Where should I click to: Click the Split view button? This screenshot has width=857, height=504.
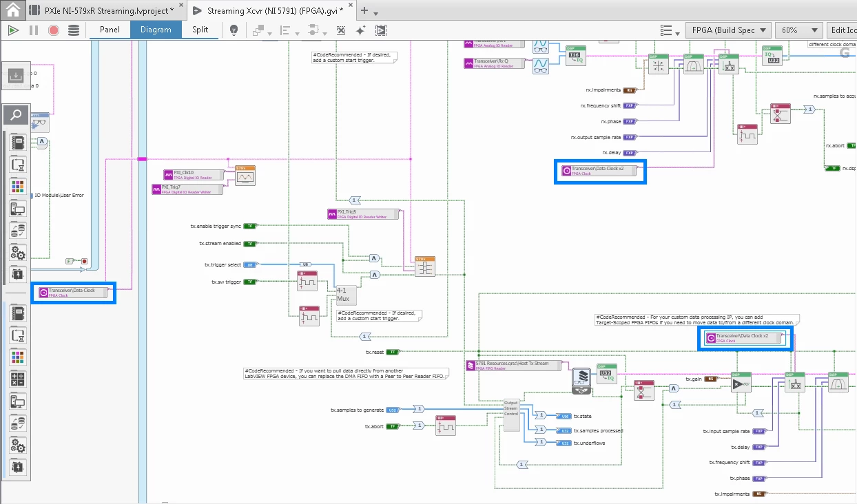[x=200, y=30]
